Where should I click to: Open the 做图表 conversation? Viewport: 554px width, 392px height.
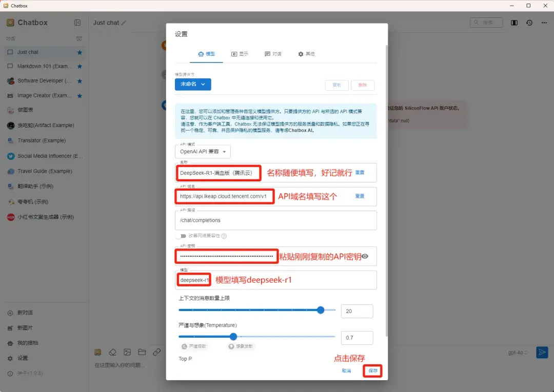tap(44, 110)
